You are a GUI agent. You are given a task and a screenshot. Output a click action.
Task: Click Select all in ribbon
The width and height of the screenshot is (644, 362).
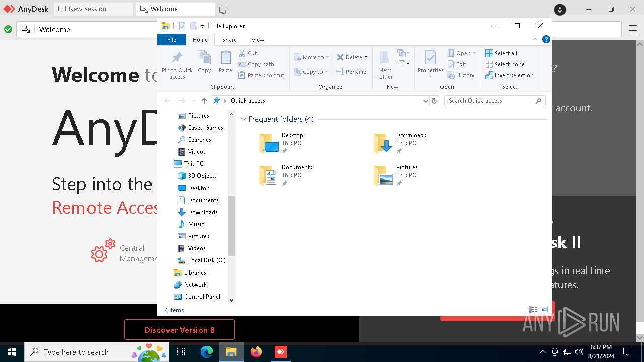[501, 53]
